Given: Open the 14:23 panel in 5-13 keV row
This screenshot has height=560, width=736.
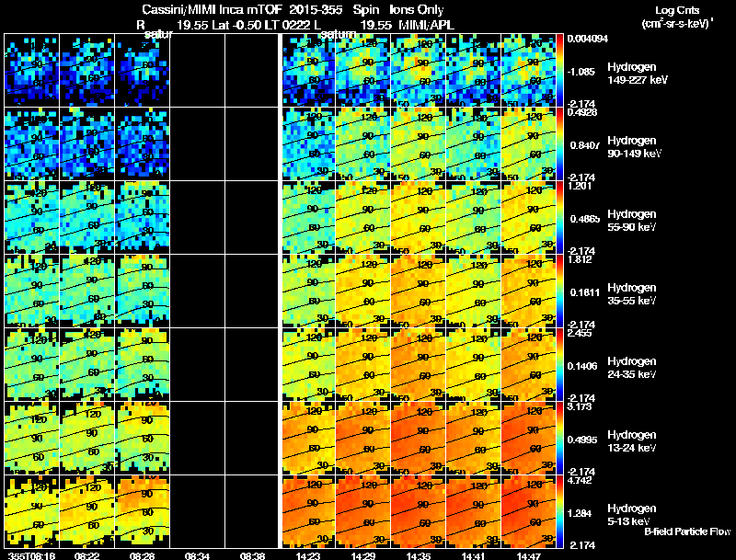Looking at the screenshot, I should (308, 512).
